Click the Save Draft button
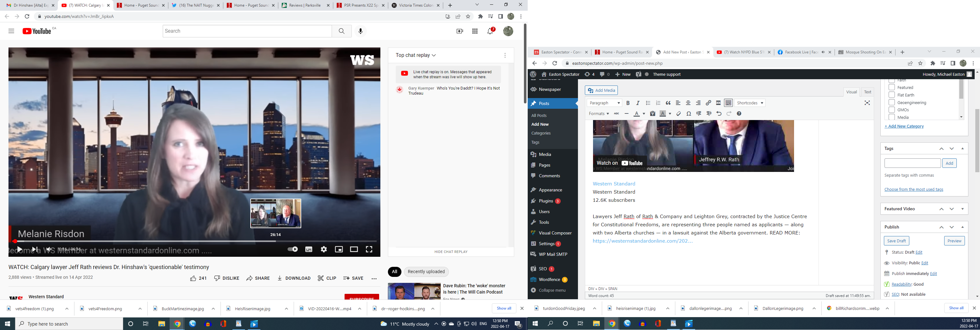 [896, 241]
